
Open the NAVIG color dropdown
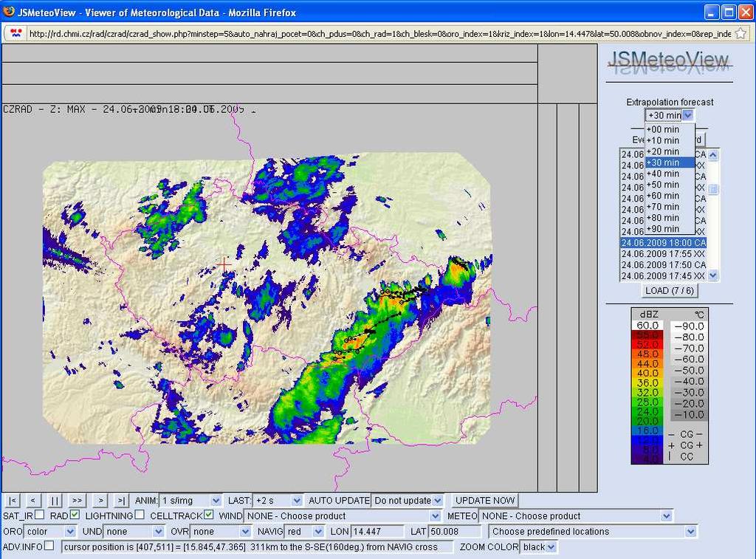pos(303,532)
